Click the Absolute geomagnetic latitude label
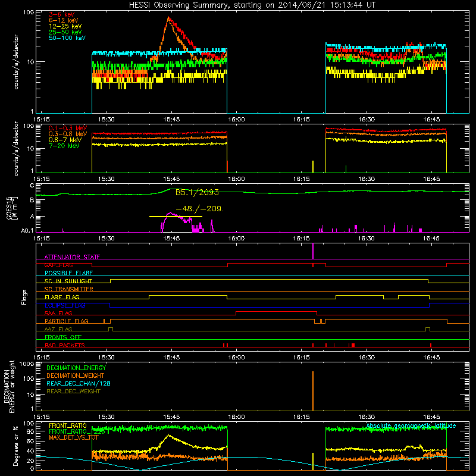 [411, 425]
